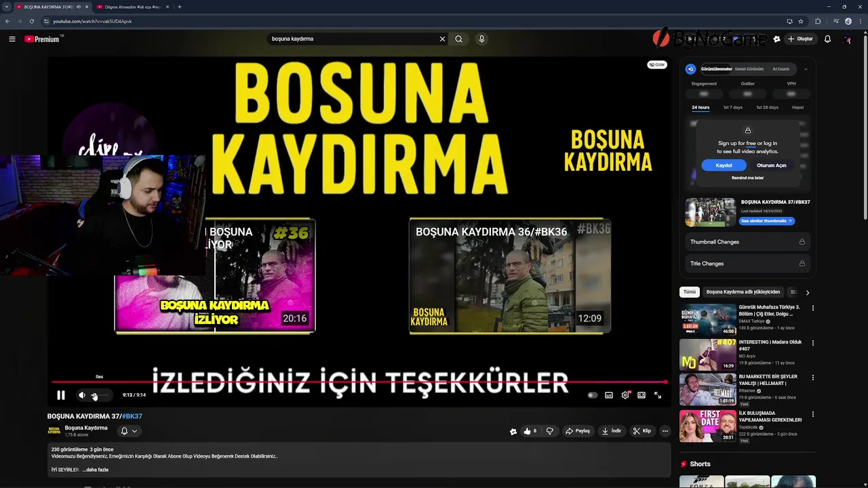The height and width of the screenshot is (488, 868).
Task: Reload the page with the browser refresh icon
Action: [32, 21]
